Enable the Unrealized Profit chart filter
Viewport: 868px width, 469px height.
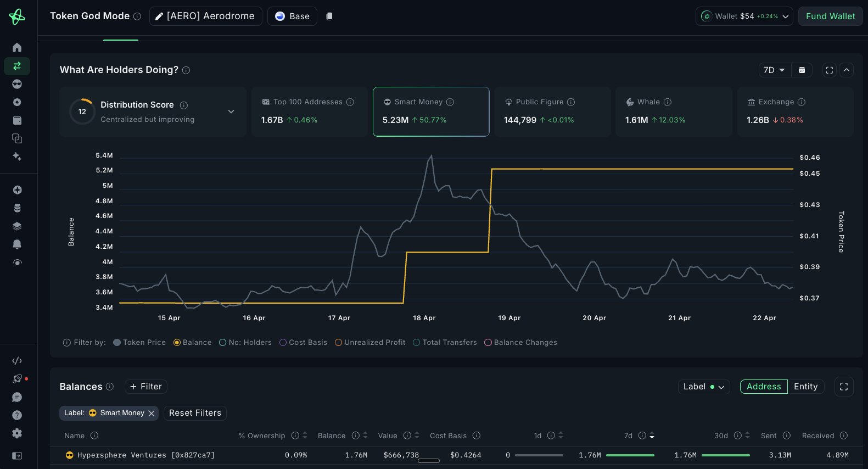coord(369,343)
